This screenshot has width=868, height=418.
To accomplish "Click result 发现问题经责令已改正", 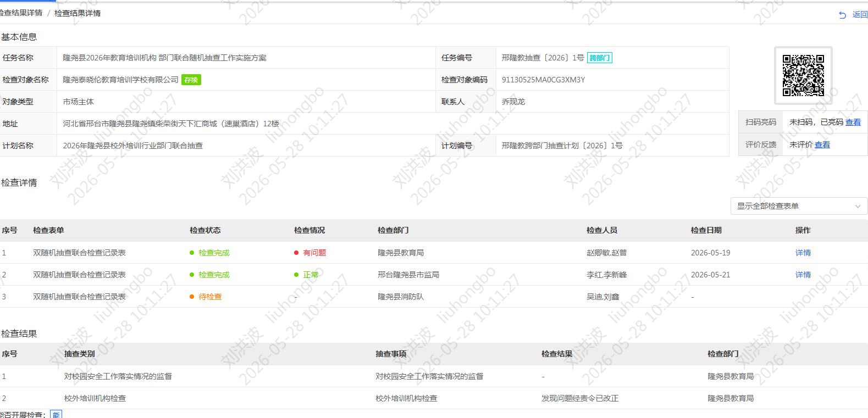I will [580, 398].
